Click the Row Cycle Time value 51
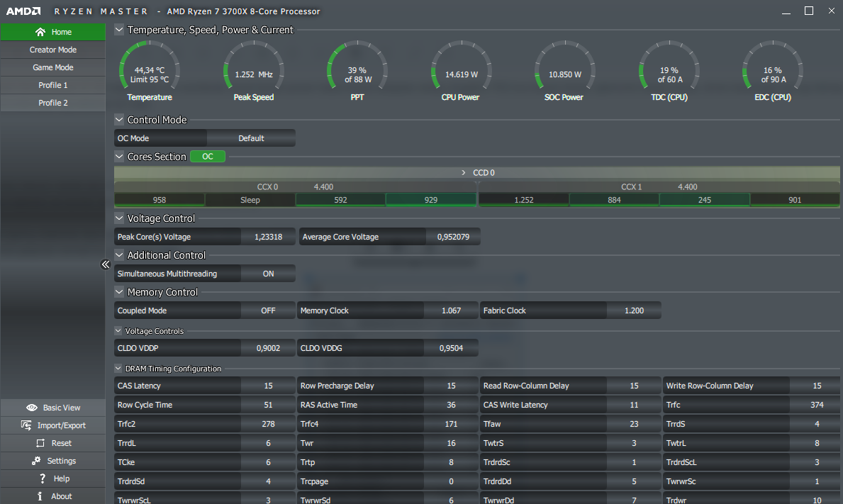 pyautogui.click(x=268, y=405)
